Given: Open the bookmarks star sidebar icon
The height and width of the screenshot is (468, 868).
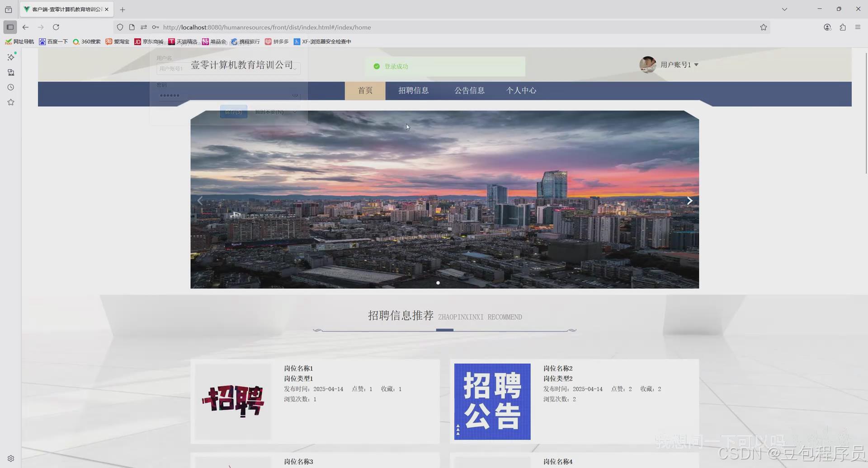Looking at the screenshot, I should (11, 102).
